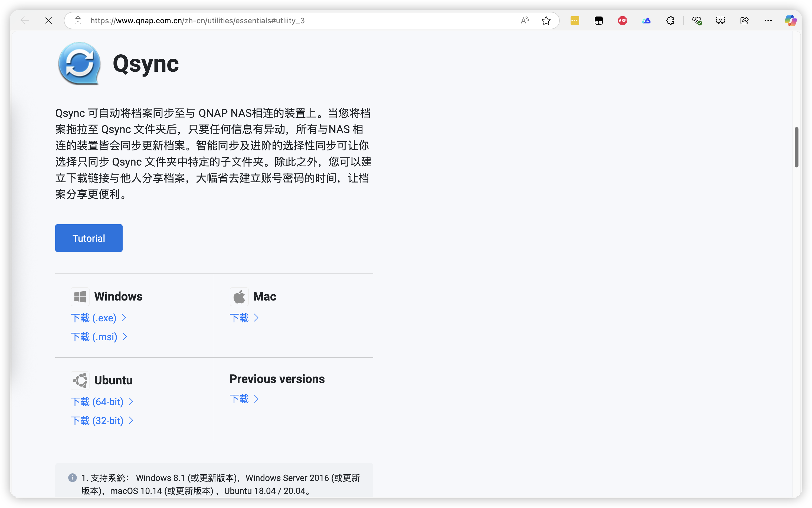Click the info icon beside supported systems
This screenshot has width=812, height=508.
coord(72,478)
